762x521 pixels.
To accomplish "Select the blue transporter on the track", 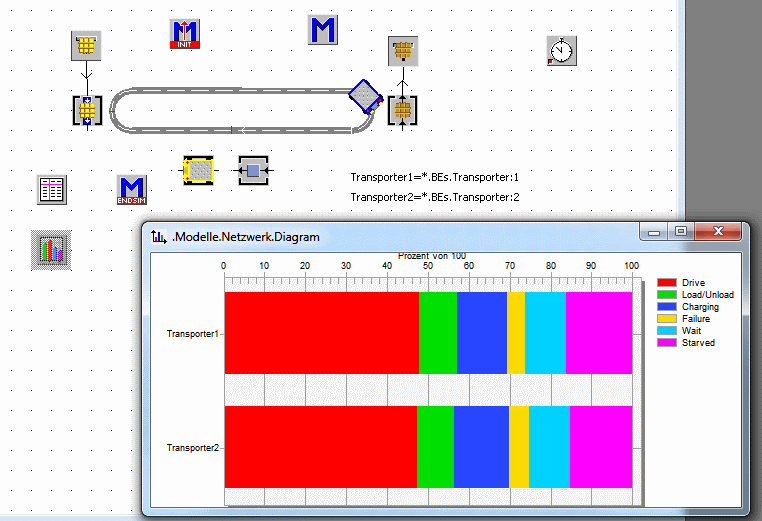I will pyautogui.click(x=365, y=96).
